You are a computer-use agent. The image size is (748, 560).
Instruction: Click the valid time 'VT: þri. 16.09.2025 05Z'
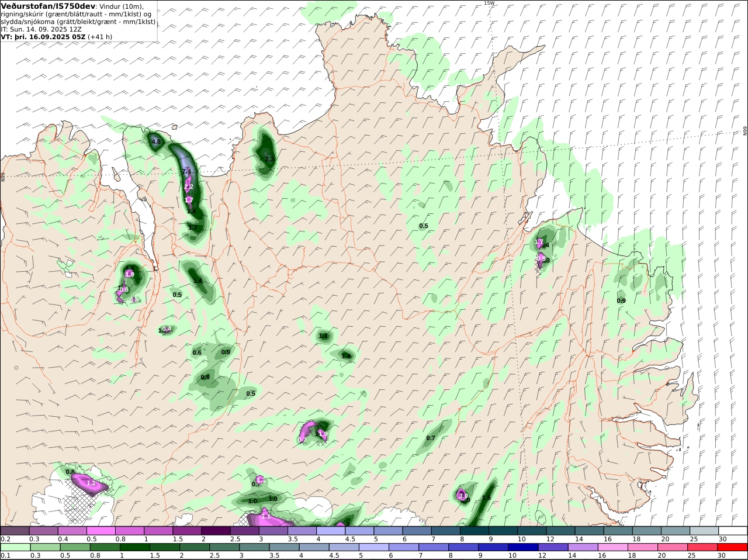pyautogui.click(x=43, y=37)
